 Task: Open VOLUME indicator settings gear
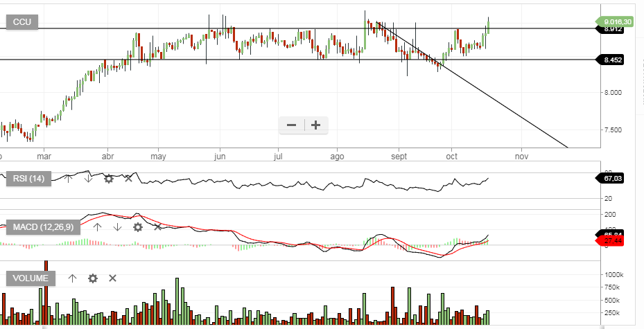pyautogui.click(x=93, y=278)
